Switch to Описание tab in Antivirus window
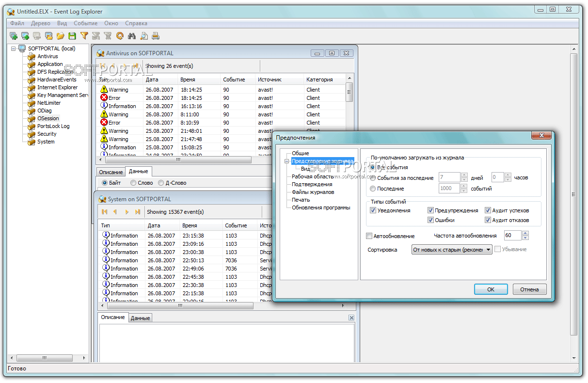Image resolution: width=588 pixels, height=383 pixels. 111,172
